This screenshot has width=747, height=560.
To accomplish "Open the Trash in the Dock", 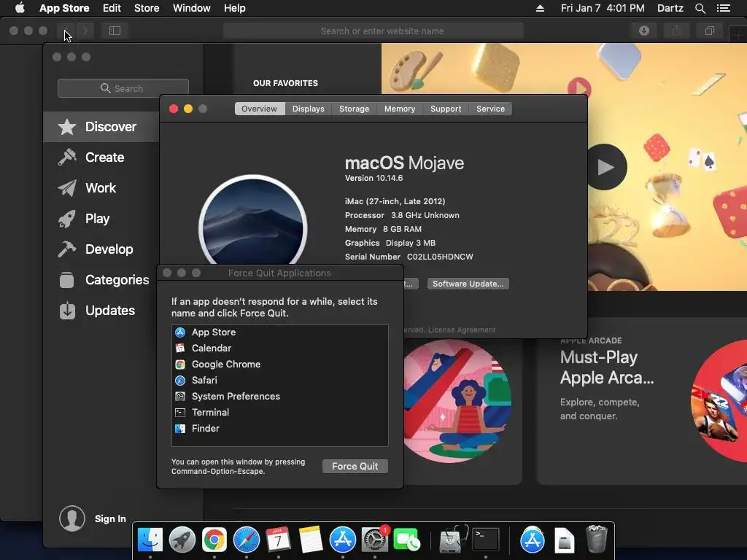I will [596, 539].
